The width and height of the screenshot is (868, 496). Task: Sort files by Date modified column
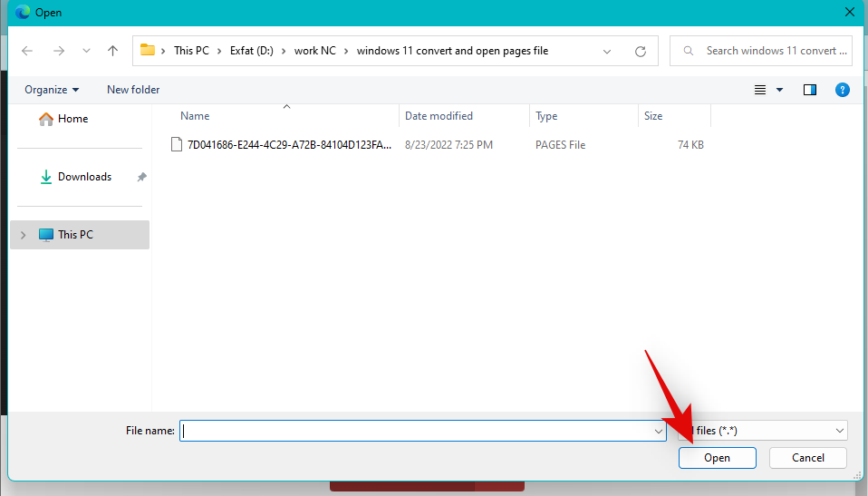(439, 116)
